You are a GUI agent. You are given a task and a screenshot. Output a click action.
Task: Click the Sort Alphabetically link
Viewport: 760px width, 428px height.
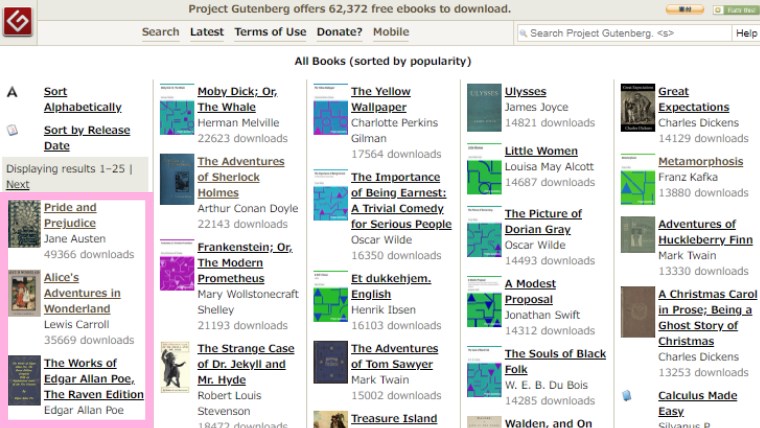point(82,99)
